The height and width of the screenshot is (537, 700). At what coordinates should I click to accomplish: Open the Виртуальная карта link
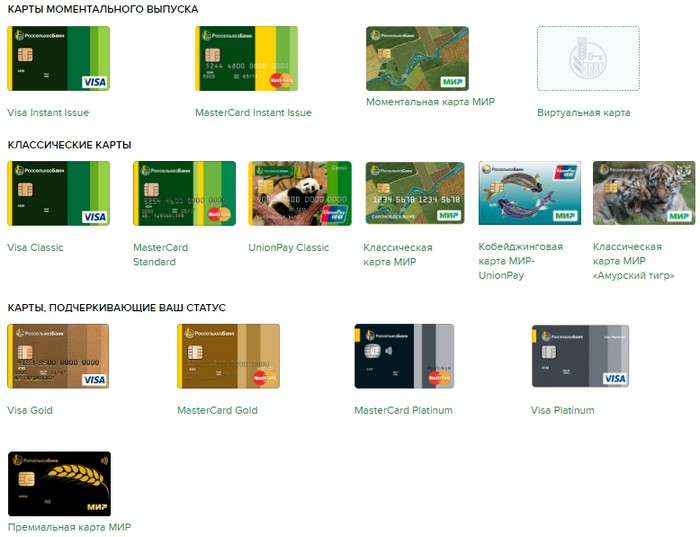tap(583, 112)
